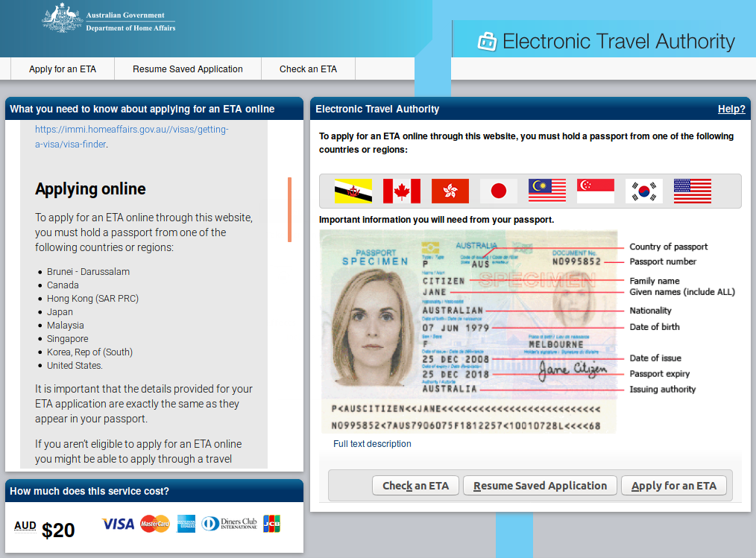The image size is (756, 558).
Task: Click the Japan flag icon
Action: tap(499, 191)
